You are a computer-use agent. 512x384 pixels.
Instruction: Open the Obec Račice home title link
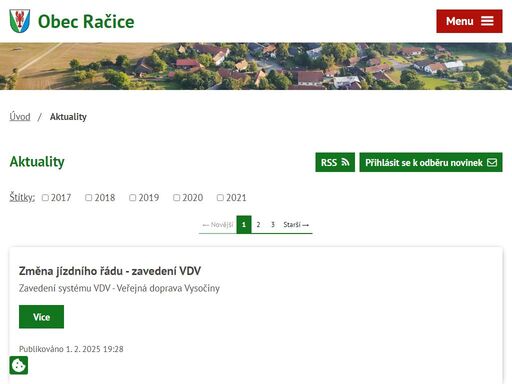[x=86, y=22]
